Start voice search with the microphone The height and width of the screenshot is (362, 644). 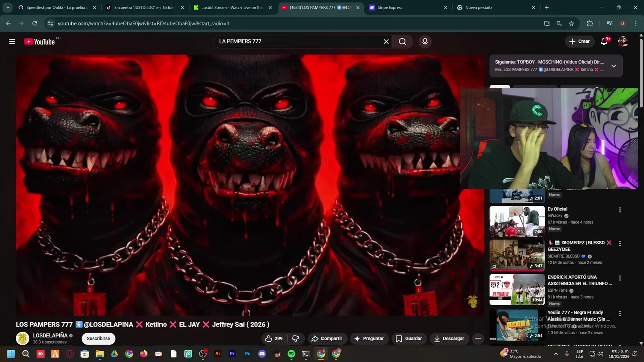point(425,42)
